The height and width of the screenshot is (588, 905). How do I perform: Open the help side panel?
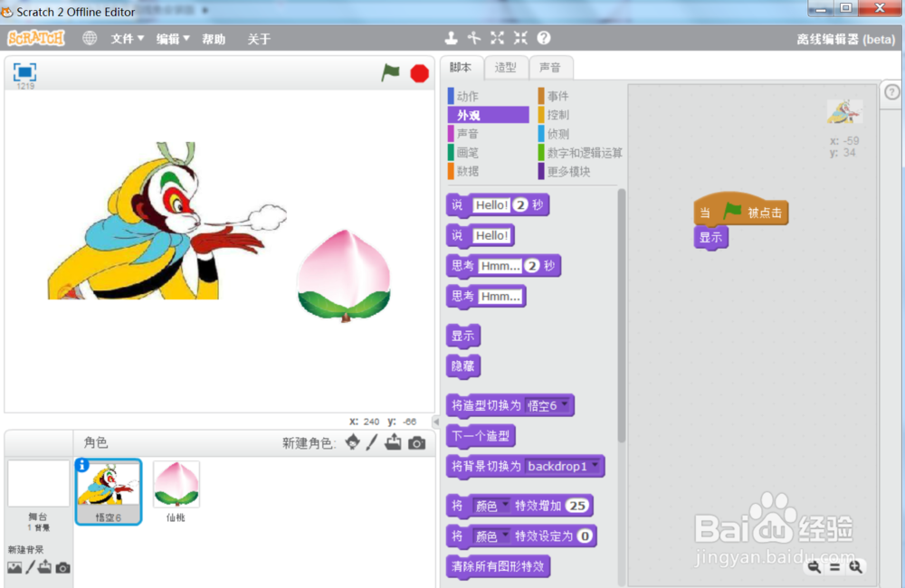click(x=891, y=92)
